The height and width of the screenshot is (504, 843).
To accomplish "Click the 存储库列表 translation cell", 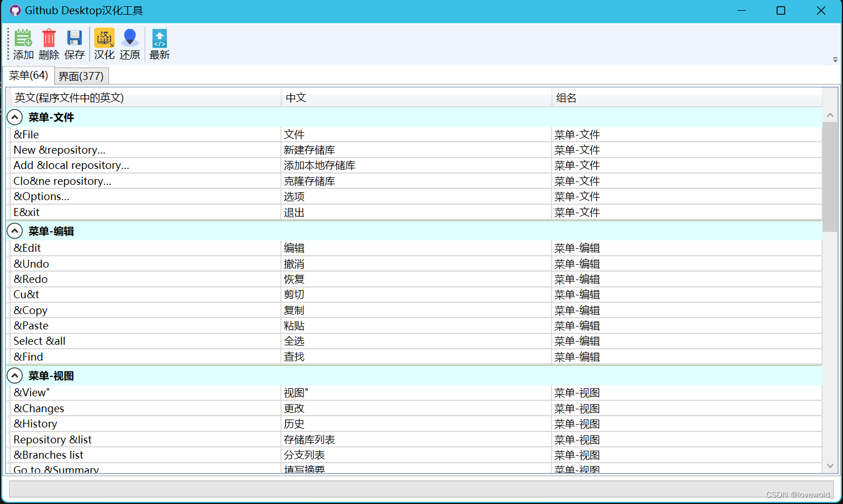I will pyautogui.click(x=416, y=439).
